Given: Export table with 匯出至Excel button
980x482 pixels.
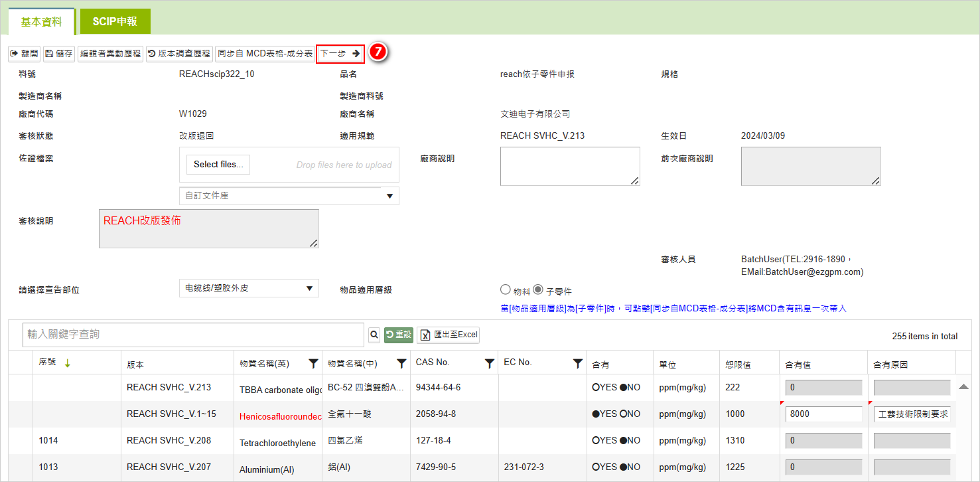Looking at the screenshot, I should pos(449,335).
